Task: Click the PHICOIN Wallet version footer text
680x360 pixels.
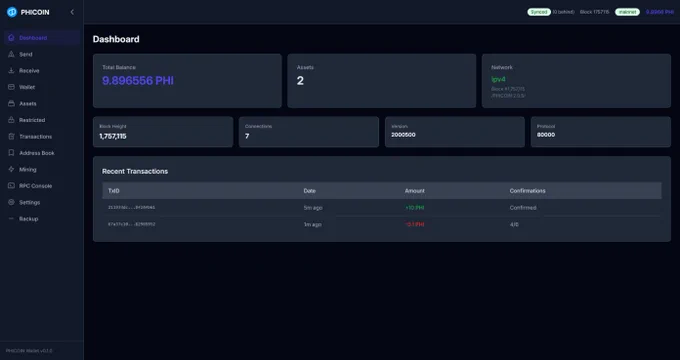Action: (x=29, y=350)
